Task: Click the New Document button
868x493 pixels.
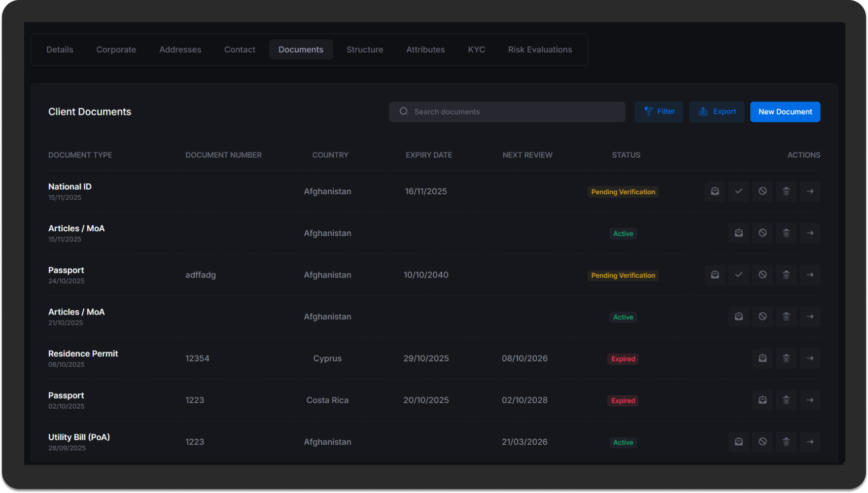Action: click(785, 111)
